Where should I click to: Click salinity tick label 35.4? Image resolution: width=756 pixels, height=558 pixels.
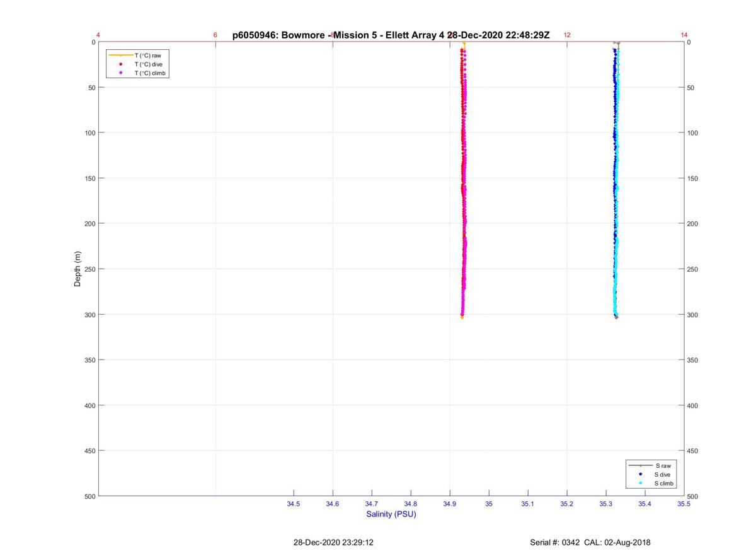[x=645, y=504]
